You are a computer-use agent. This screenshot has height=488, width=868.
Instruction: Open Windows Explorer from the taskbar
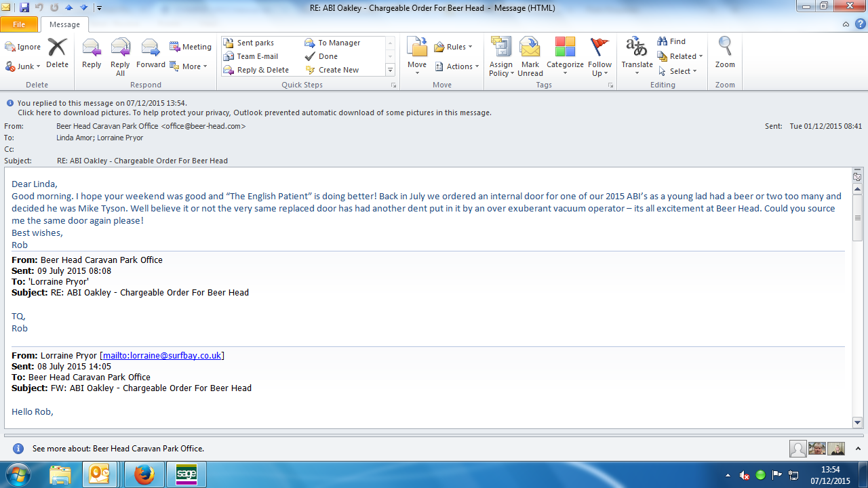tap(60, 474)
